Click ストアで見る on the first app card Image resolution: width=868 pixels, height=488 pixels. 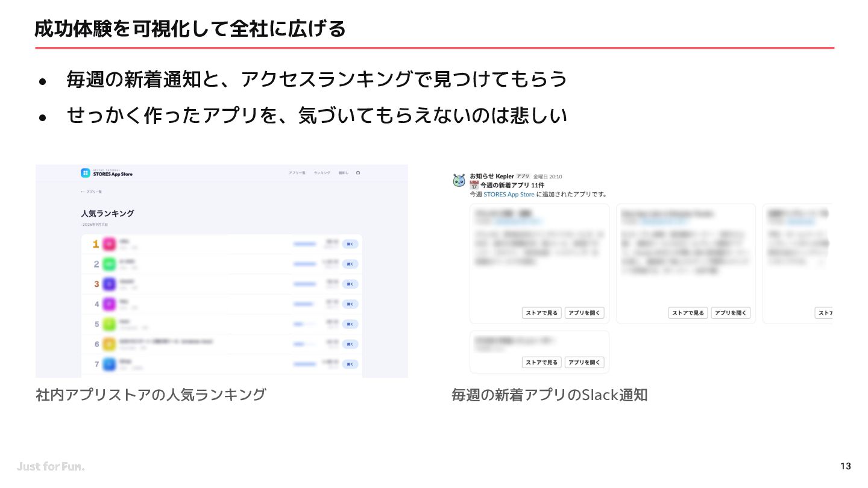(541, 313)
